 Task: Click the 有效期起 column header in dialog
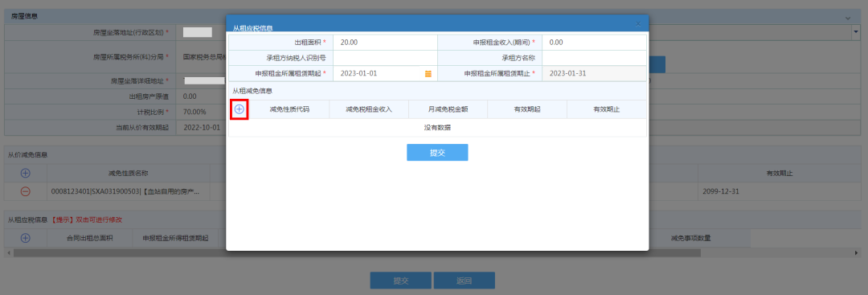coord(527,109)
